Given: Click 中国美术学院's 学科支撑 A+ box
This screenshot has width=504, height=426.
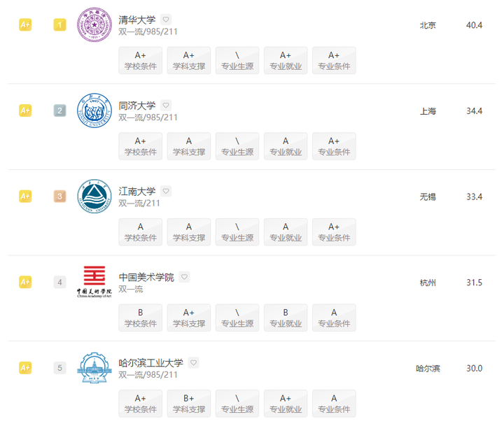Looking at the screenshot, I should click(x=189, y=318).
